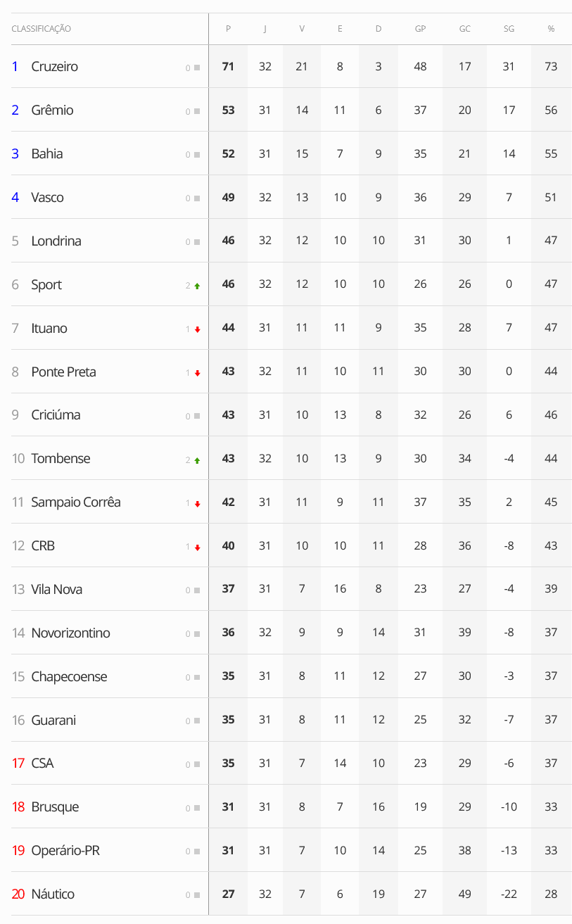Image resolution: width=572 pixels, height=924 pixels.
Task: Click the CLASSIFICAÇÃO header label
Action: 41,29
